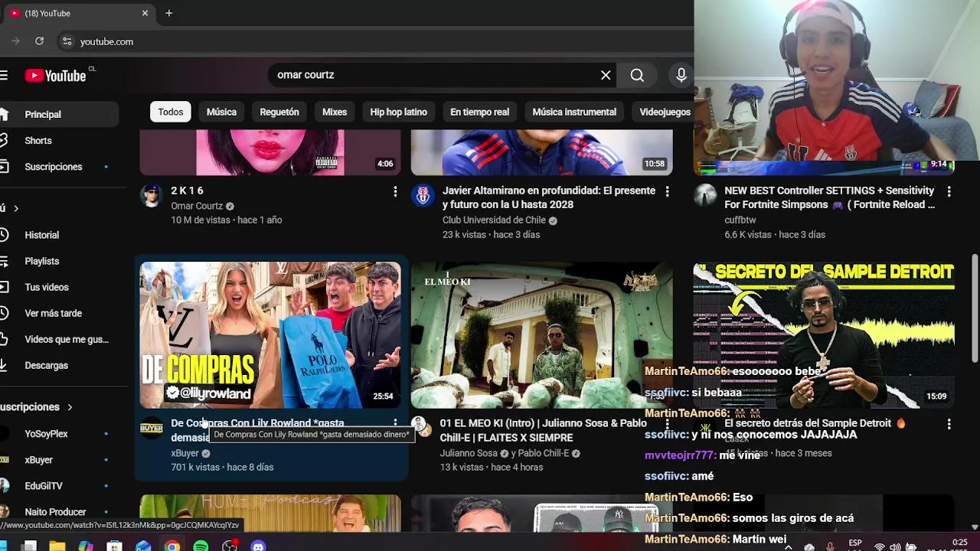Image resolution: width=980 pixels, height=551 pixels.
Task: Open 'Videos que me gus...' in the sidebar
Action: [x=59, y=339]
